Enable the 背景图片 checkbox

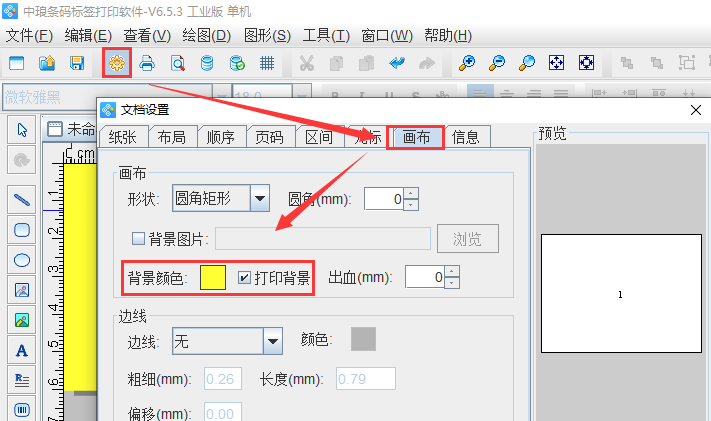(138, 238)
